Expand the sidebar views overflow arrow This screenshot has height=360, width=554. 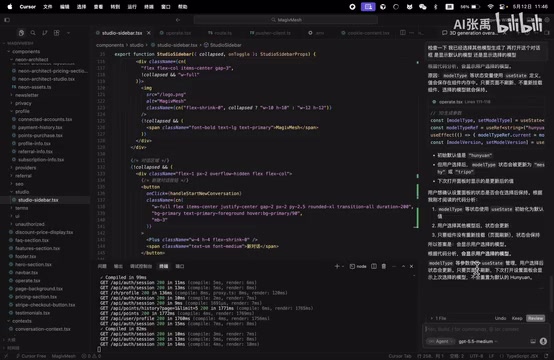click(x=68, y=33)
